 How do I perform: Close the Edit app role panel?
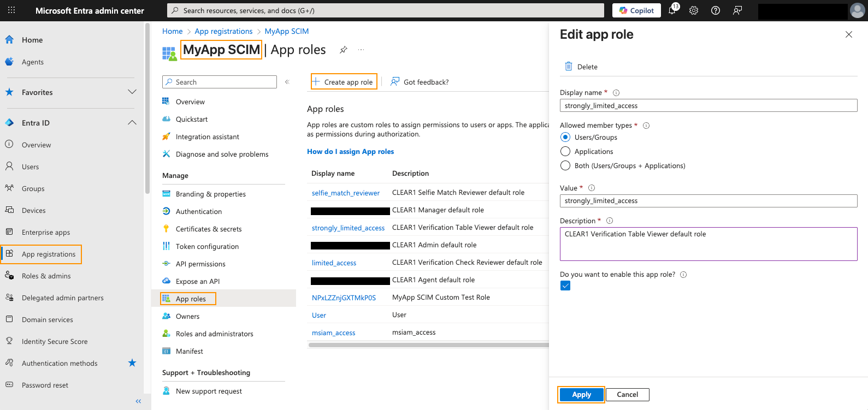849,34
